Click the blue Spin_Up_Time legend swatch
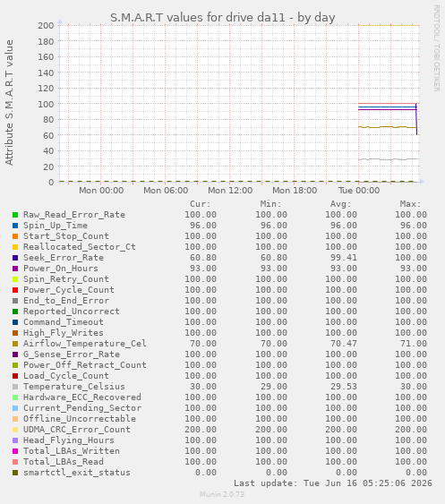The width and height of the screenshot is (445, 504). [x=15, y=226]
